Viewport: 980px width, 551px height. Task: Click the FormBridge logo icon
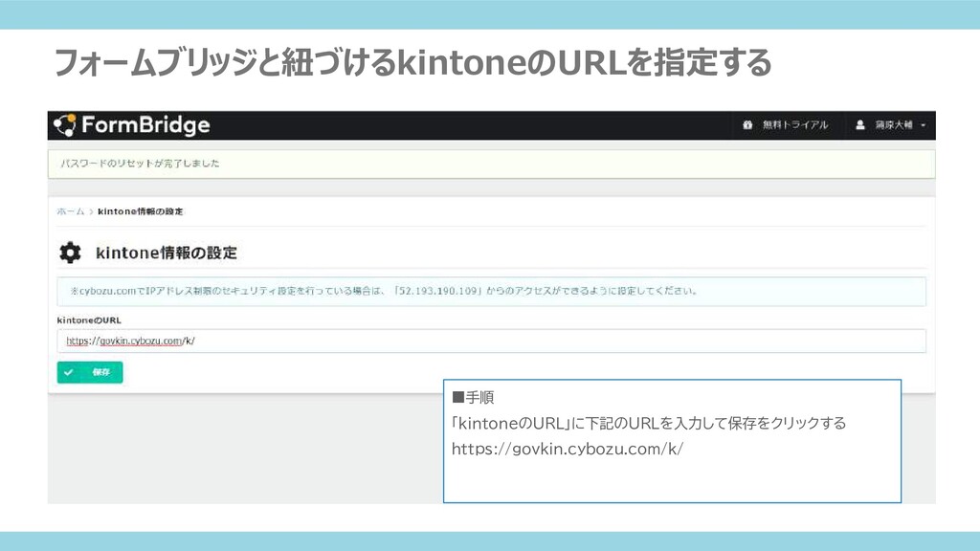click(x=65, y=125)
